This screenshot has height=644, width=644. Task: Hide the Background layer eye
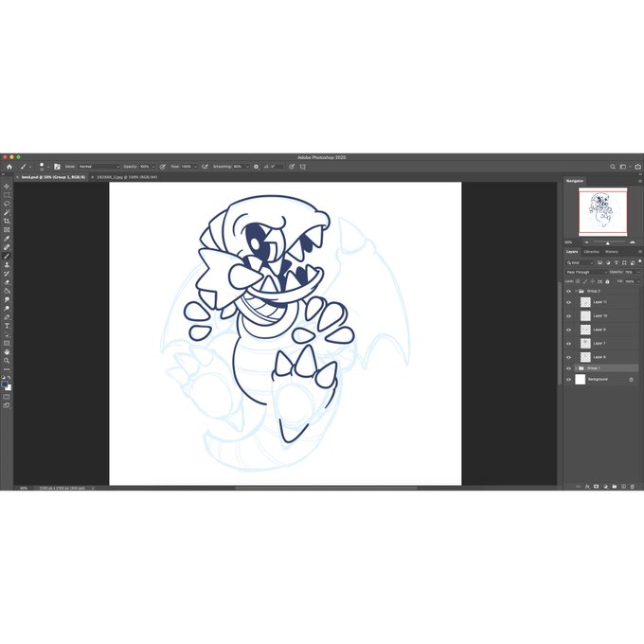coord(569,380)
